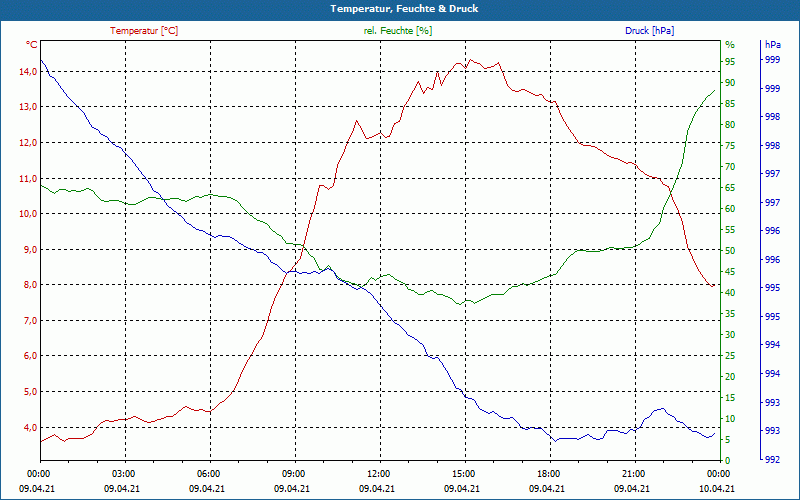800x500 pixels.
Task: Select the green "rel. Feuchte [%]" legend label
Action: click(x=398, y=31)
